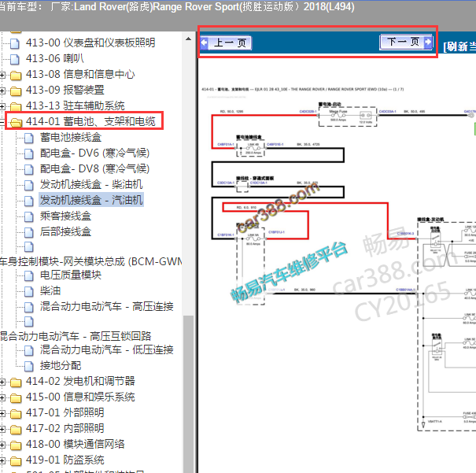Select 电压质量模块 entry
Image resolution: width=476 pixels, height=473 pixels.
click(71, 275)
